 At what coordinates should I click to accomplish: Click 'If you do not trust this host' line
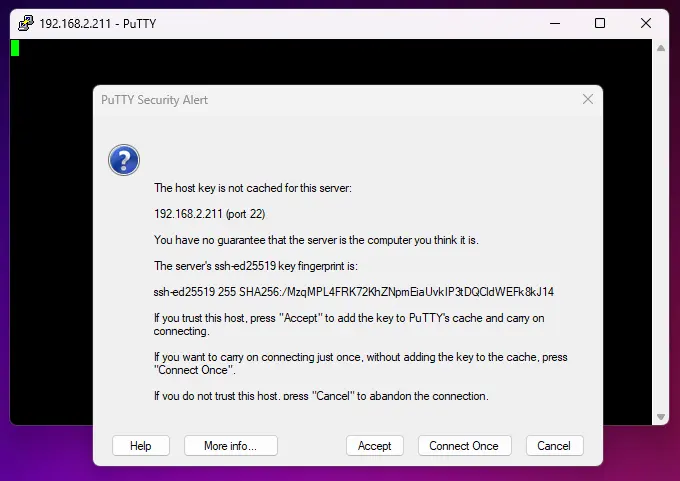pos(321,396)
